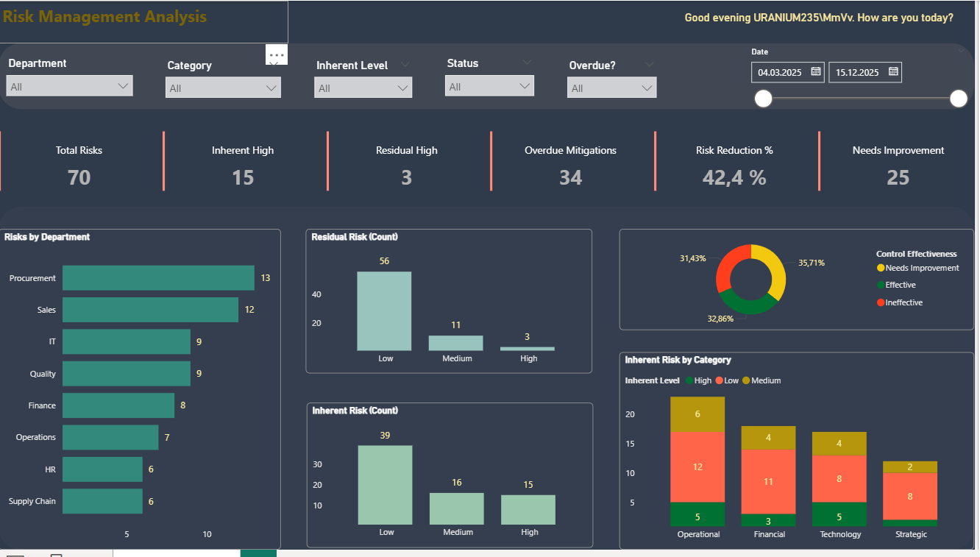
Task: Select the Supply Chain department bar
Action: (x=102, y=501)
